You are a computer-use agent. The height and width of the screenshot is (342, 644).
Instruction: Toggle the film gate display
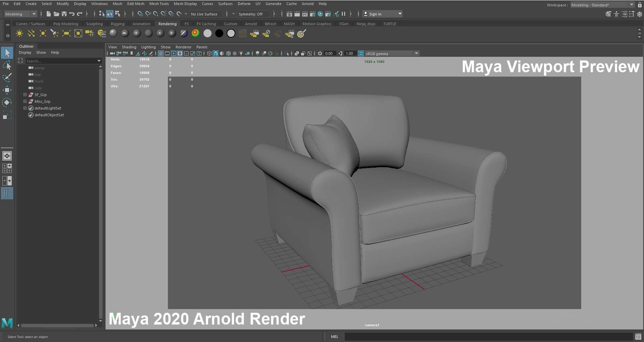[x=167, y=53]
